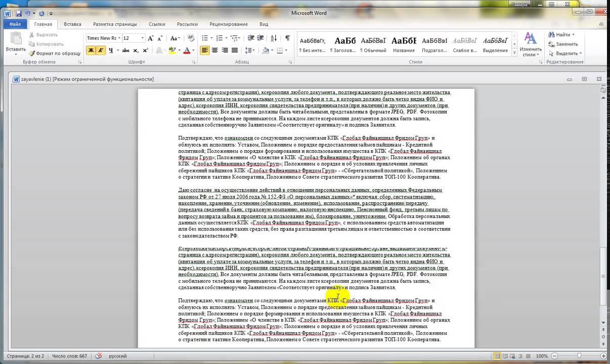Open borders dropdown
610x364 pixels.
point(287,50)
